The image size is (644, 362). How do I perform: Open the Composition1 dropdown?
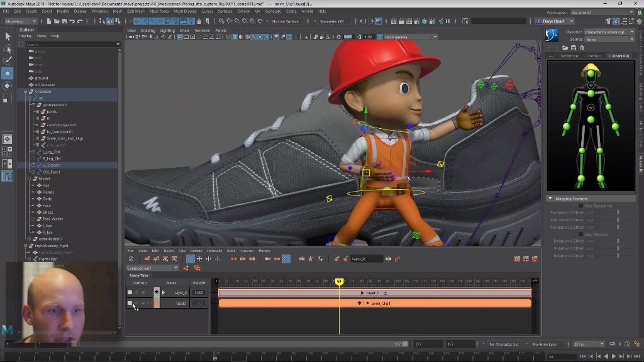click(152, 268)
